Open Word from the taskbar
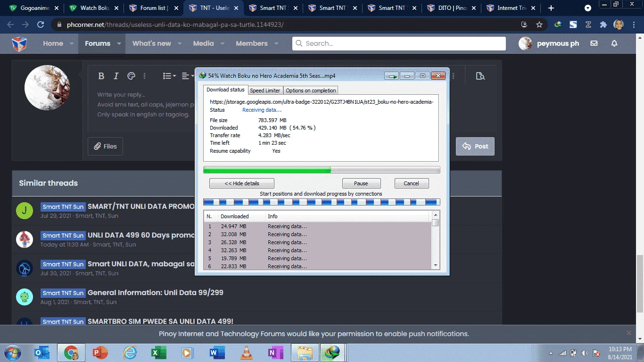The width and height of the screenshot is (644, 362). pos(217,353)
